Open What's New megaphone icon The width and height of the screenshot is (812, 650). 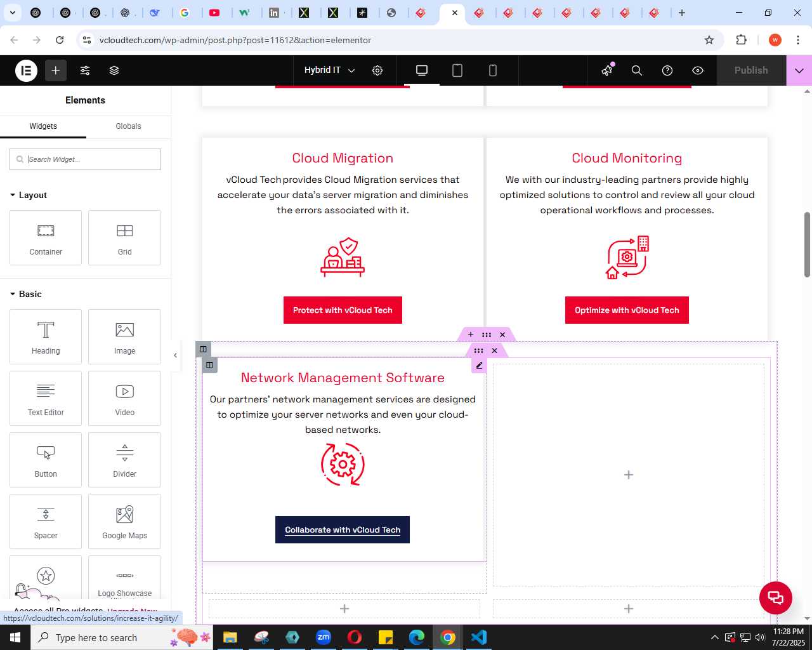tap(607, 70)
